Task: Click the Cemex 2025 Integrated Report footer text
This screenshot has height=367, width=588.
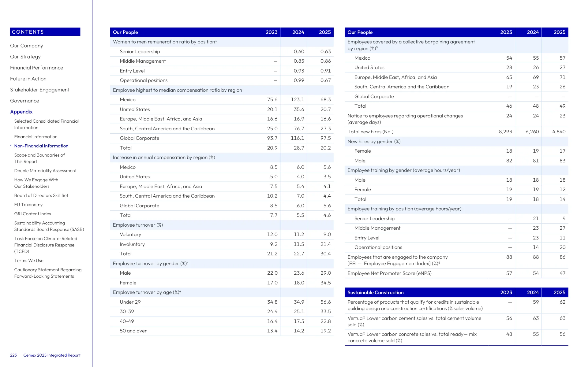Action: 52,355
